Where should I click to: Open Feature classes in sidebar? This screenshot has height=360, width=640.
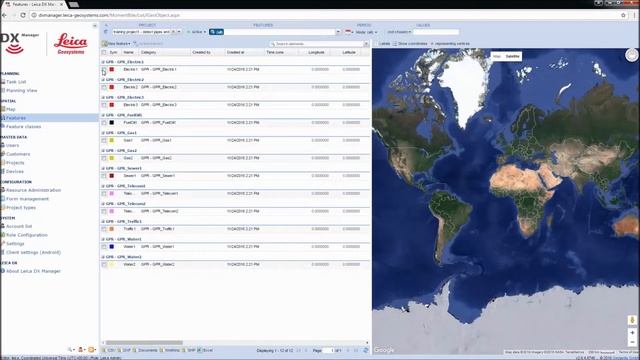coord(23,127)
